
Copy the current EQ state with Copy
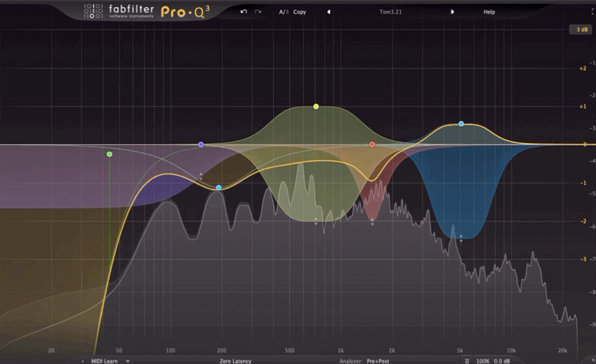(x=299, y=11)
